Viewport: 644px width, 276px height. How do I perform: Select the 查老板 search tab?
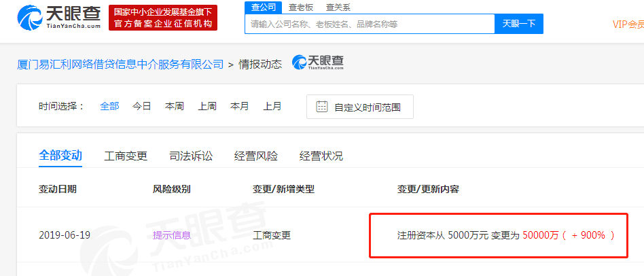pyautogui.click(x=301, y=7)
